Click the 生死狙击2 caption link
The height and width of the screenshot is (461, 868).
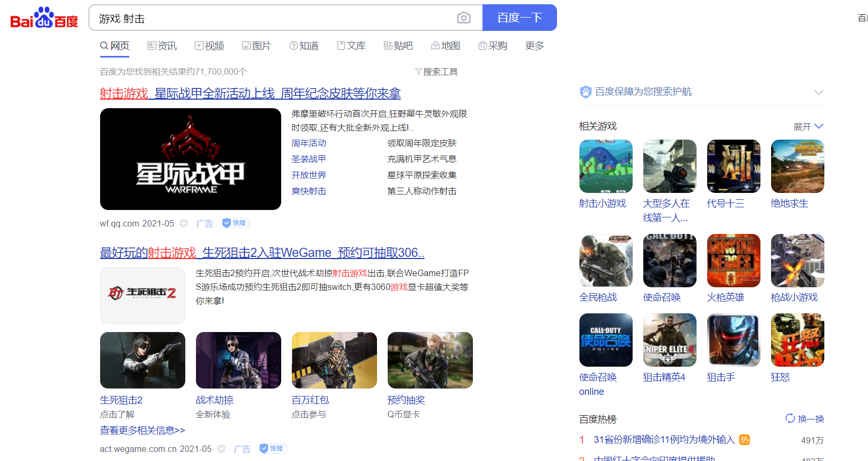pyautogui.click(x=121, y=400)
